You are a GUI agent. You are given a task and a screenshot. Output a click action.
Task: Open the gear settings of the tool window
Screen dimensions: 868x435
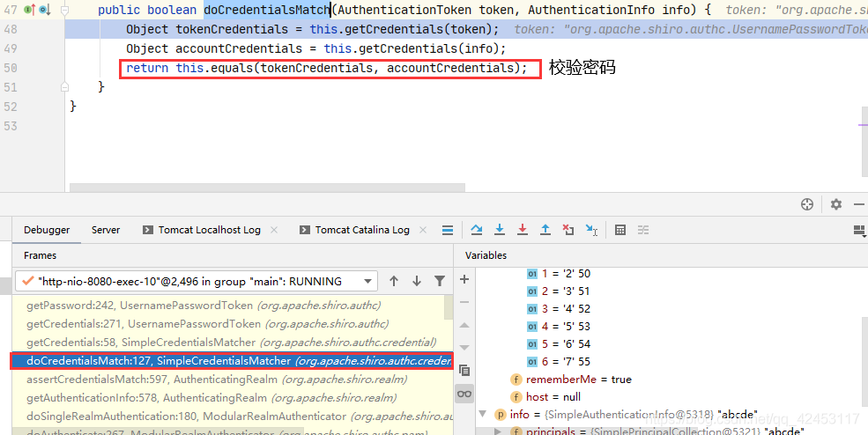click(836, 204)
